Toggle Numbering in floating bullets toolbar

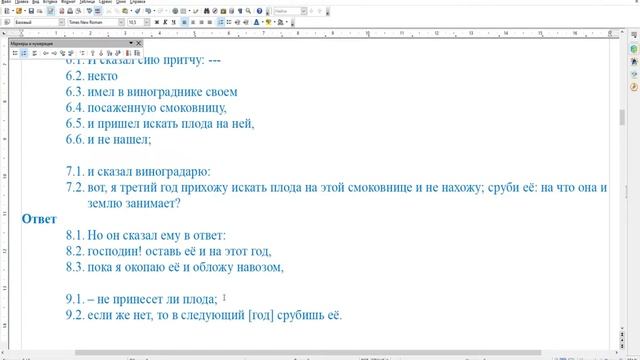click(24, 53)
